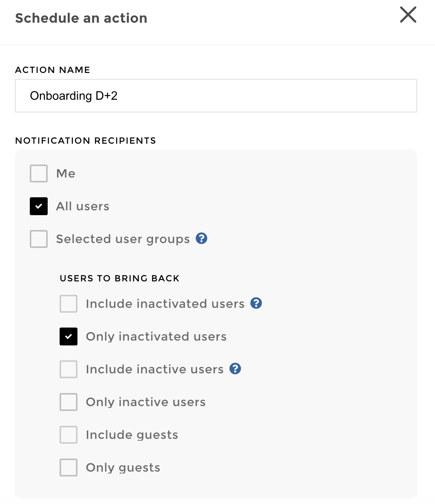Check Include inactive users
The height and width of the screenshot is (504, 435).
click(x=68, y=369)
